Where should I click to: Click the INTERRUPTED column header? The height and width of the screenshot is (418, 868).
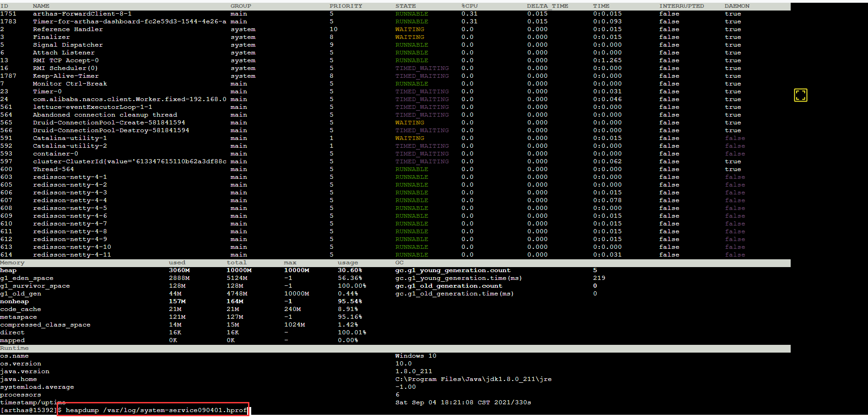click(x=681, y=6)
